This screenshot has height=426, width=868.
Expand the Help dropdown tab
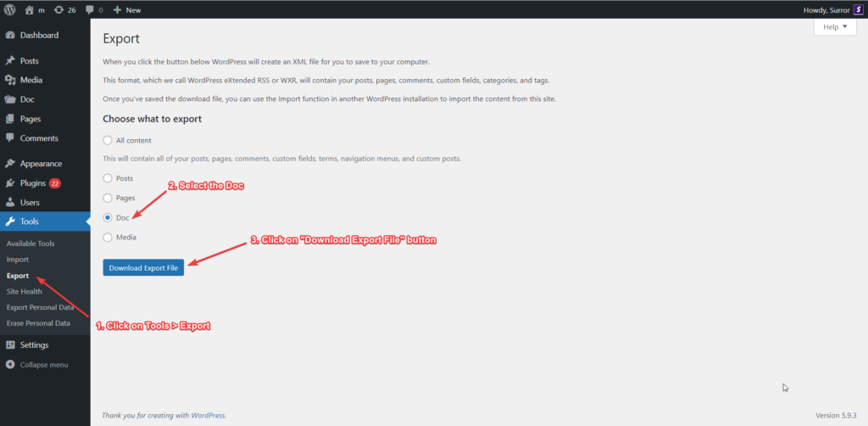pos(835,26)
